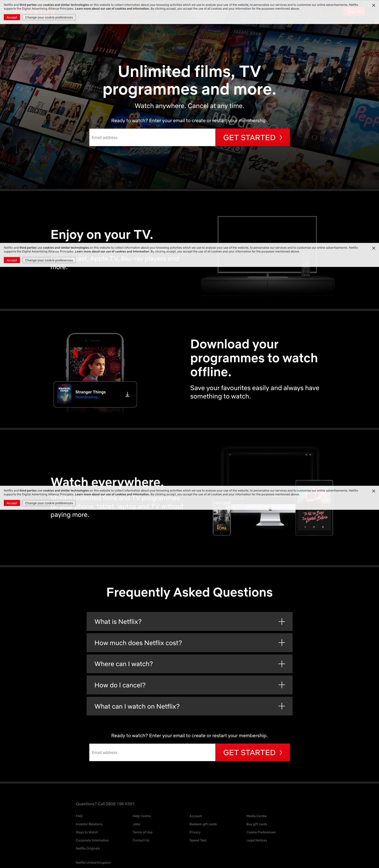
Task: Read the Terms of Use link
Action: pyautogui.click(x=142, y=832)
